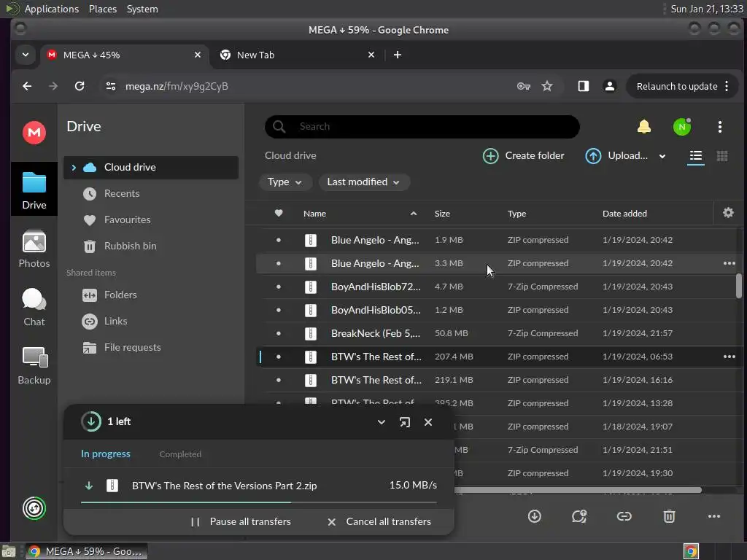747x560 pixels.
Task: Bookmark this page with star icon
Action: click(547, 86)
